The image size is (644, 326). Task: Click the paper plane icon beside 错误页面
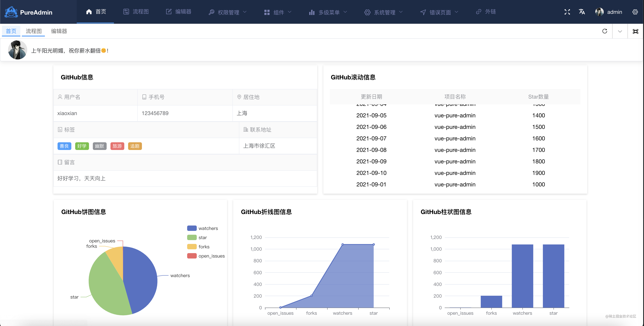point(423,12)
